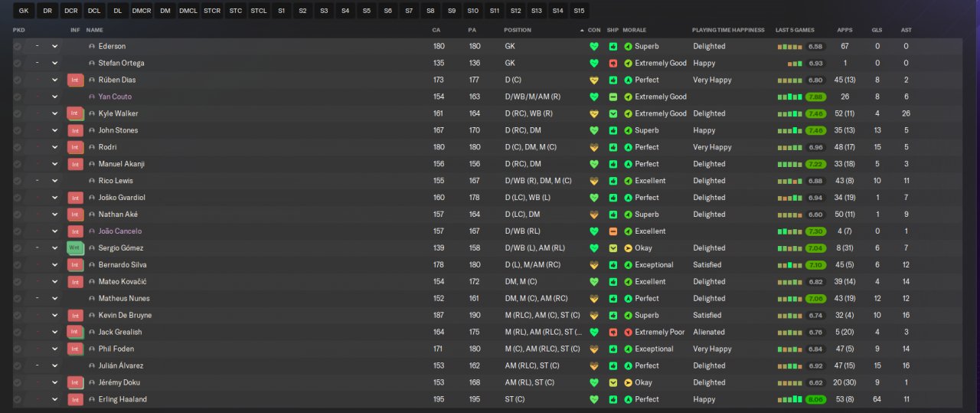Click Nathan Aké's morale Superb icon
This screenshot has width=980, height=413.
628,215
